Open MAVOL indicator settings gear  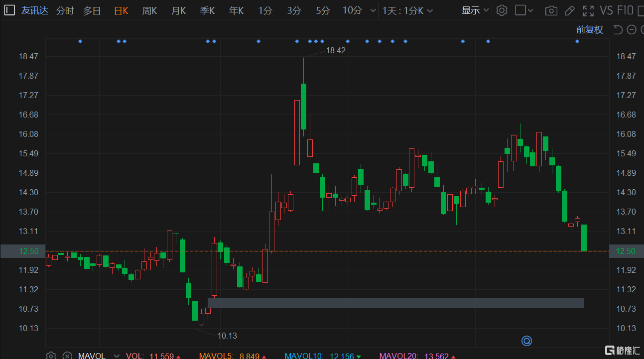coord(51,355)
